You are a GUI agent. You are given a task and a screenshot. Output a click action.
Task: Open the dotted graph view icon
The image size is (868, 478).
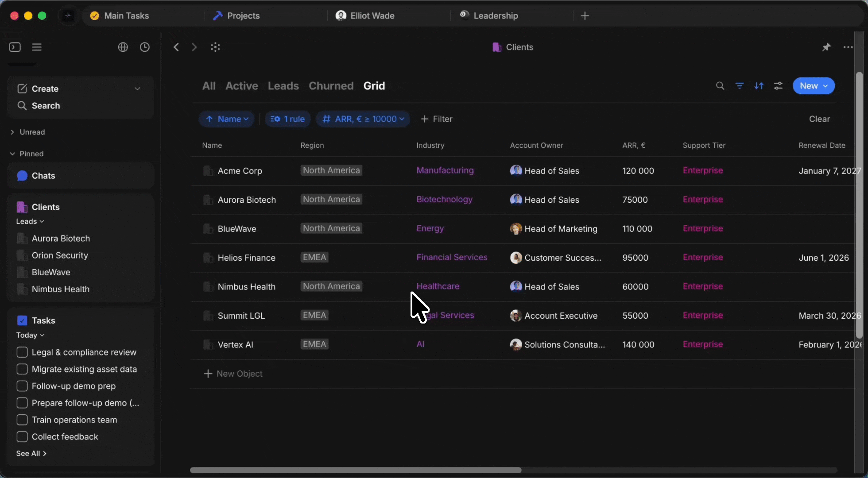point(215,47)
